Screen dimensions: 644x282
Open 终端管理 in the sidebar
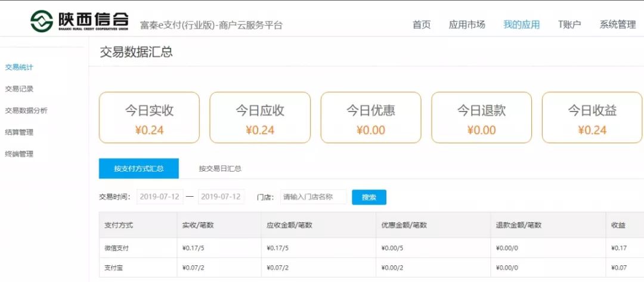[19, 154]
